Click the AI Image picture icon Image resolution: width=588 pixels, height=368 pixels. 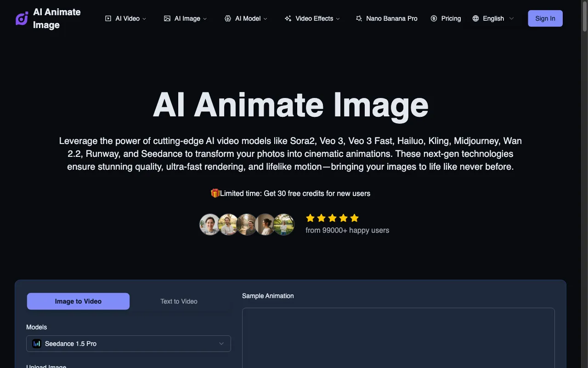pyautogui.click(x=167, y=18)
